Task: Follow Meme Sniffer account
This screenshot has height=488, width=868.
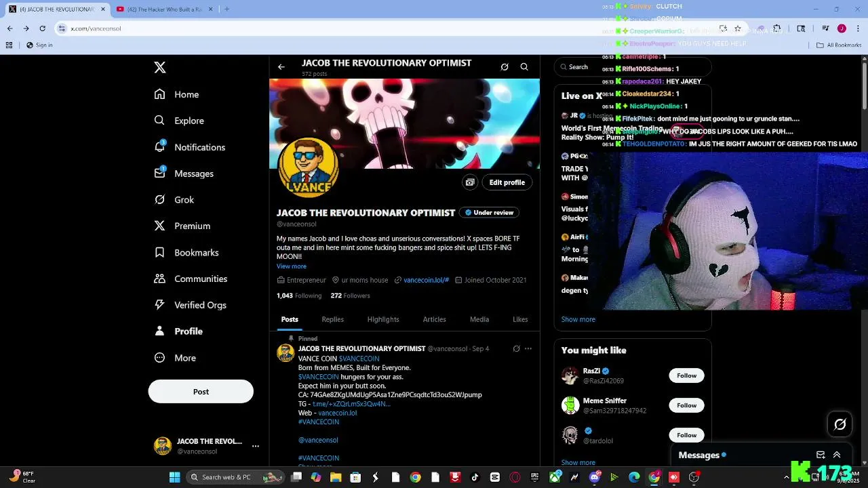Action: [x=686, y=405]
